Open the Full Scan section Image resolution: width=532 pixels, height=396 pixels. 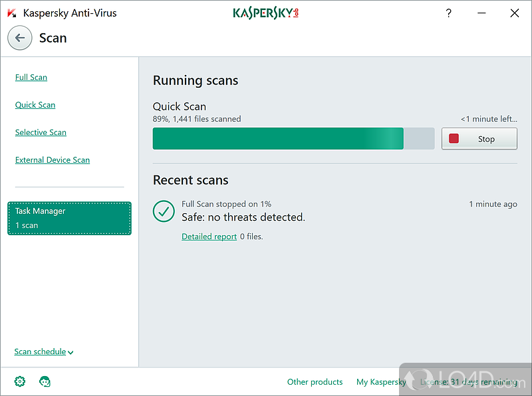tap(31, 77)
